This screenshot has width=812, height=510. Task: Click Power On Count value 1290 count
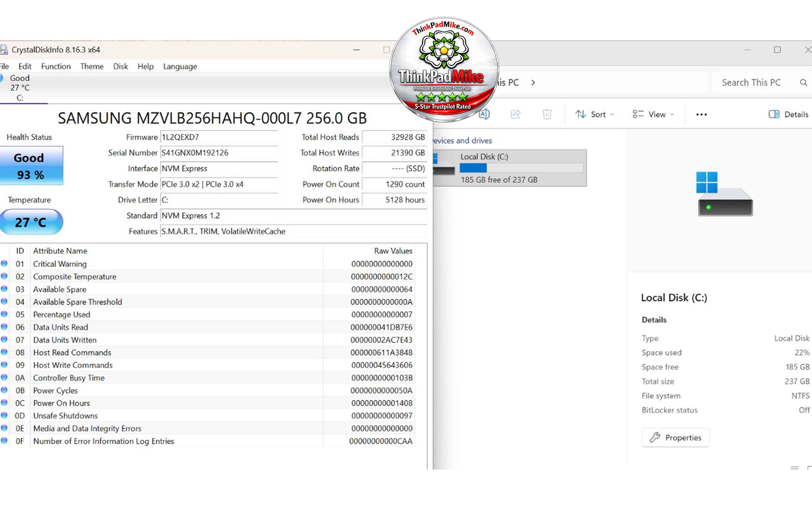point(394,184)
